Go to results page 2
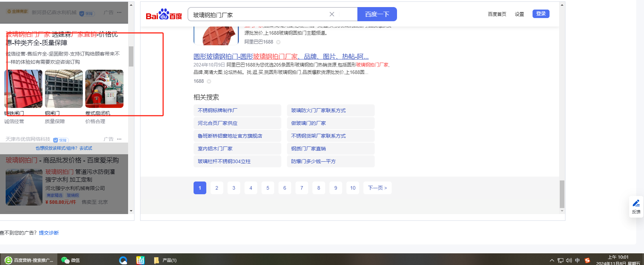644x265 pixels. pos(217,188)
